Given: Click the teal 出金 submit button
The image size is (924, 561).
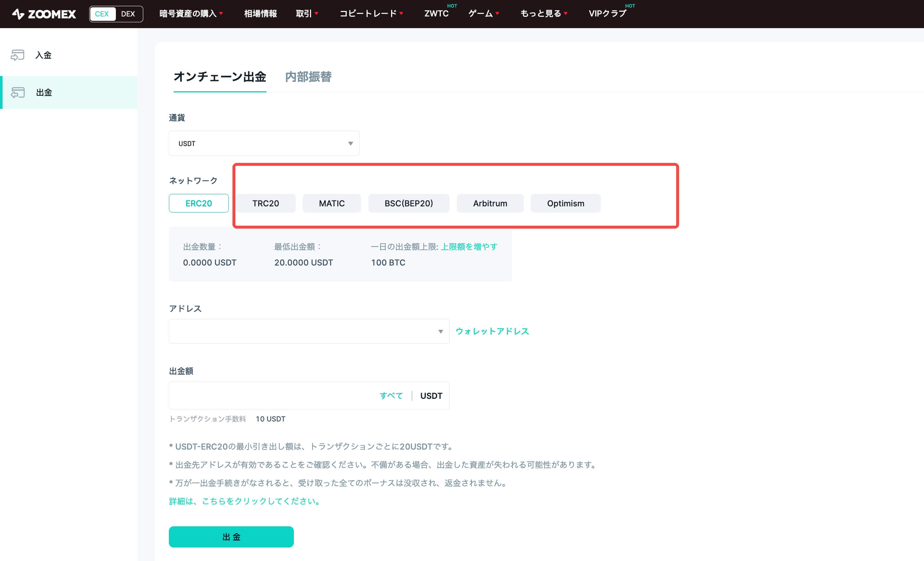Looking at the screenshot, I should (x=231, y=537).
